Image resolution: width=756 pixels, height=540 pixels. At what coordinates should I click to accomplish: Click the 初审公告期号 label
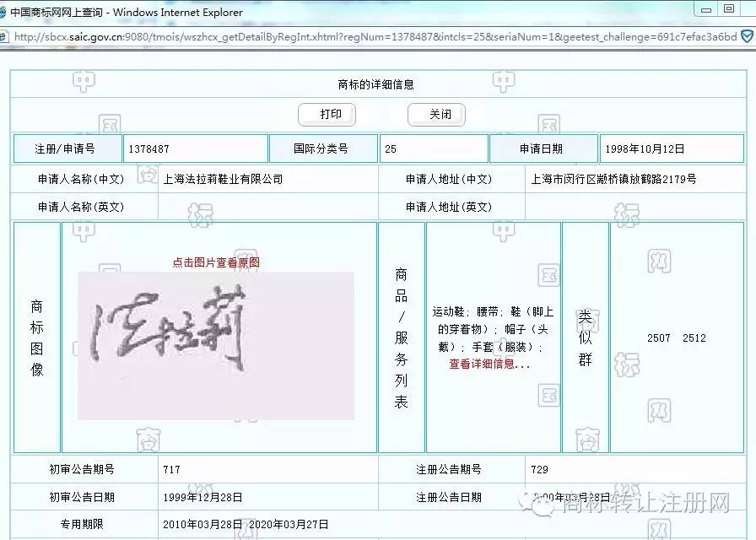pos(82,469)
